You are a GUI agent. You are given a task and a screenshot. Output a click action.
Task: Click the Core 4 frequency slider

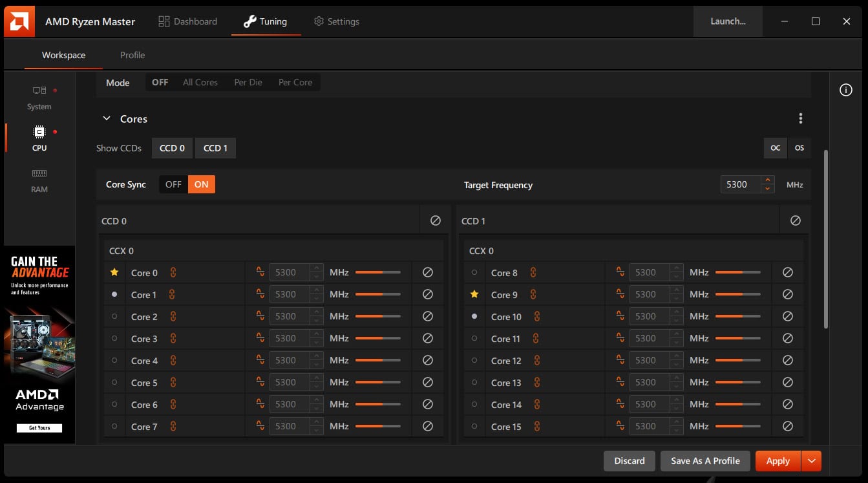point(378,360)
